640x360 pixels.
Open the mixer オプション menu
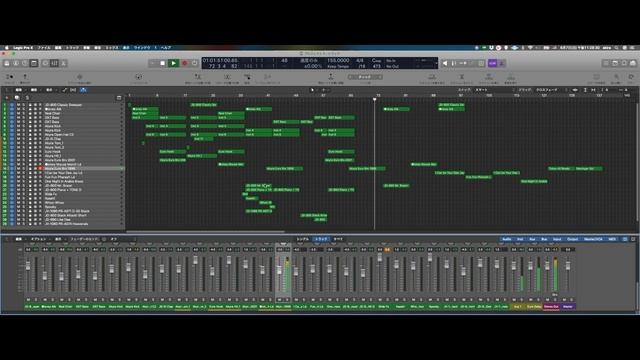point(39,239)
